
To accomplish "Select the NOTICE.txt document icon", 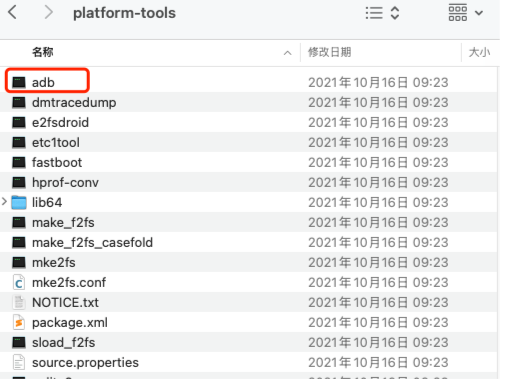I will 19,302.
